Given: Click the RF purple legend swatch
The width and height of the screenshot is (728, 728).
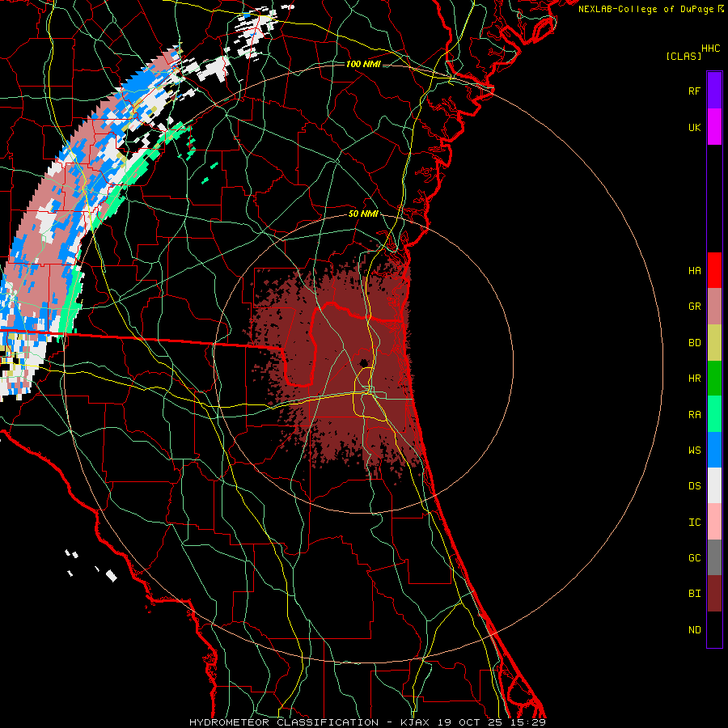Looking at the screenshot, I should 714,91.
